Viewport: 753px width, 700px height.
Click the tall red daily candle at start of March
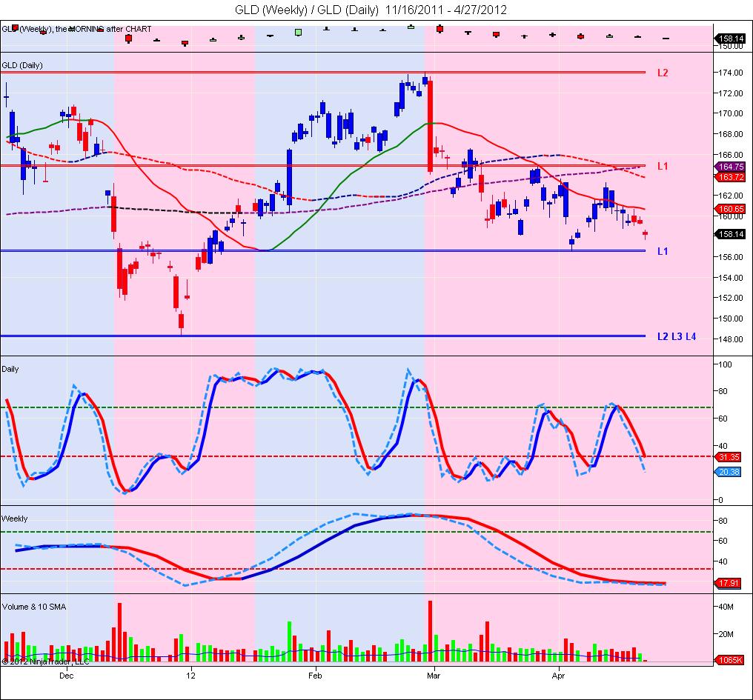[x=431, y=126]
